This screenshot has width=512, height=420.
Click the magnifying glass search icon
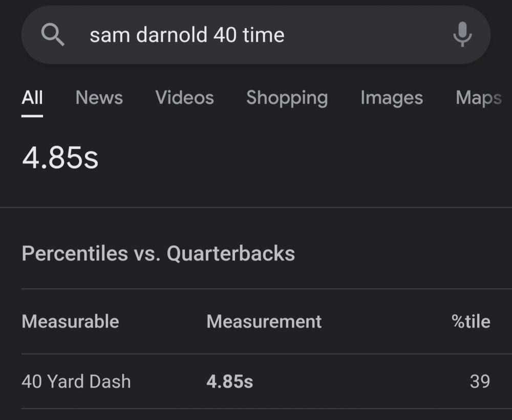(53, 35)
